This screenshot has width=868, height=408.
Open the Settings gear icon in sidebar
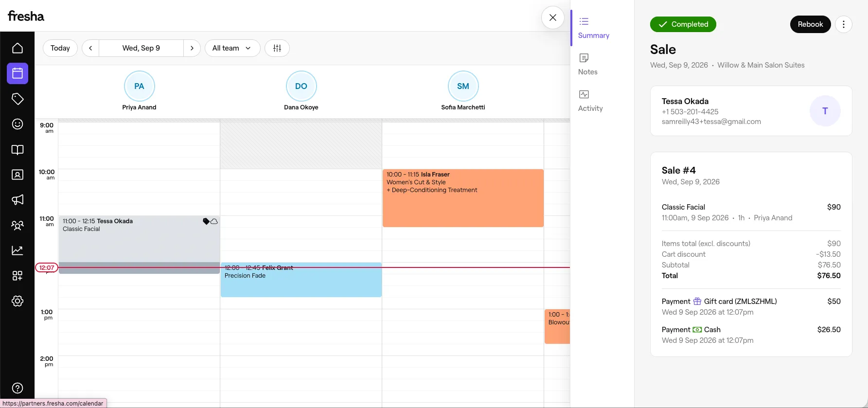18,301
